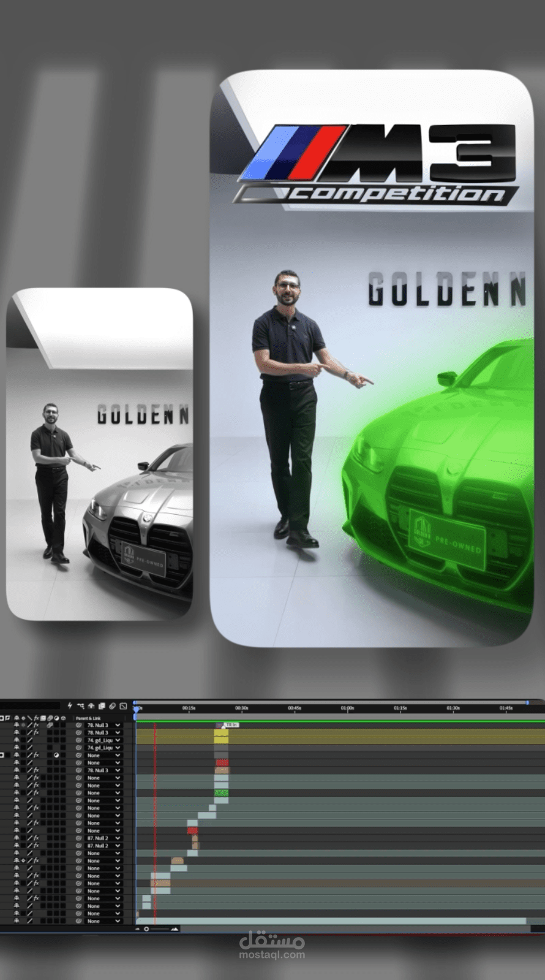Click the timeline zoom out mountain icon
The width and height of the screenshot is (545, 980).
point(138,929)
